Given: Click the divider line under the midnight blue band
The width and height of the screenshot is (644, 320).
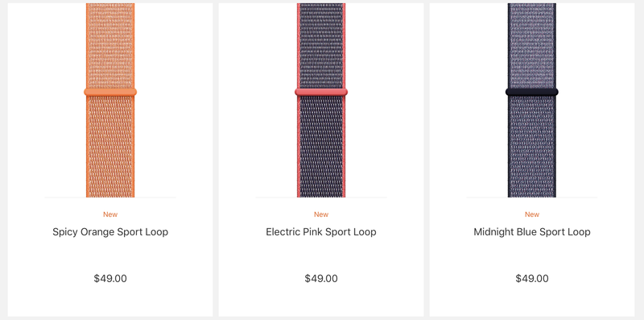Looking at the screenshot, I should [x=532, y=197].
